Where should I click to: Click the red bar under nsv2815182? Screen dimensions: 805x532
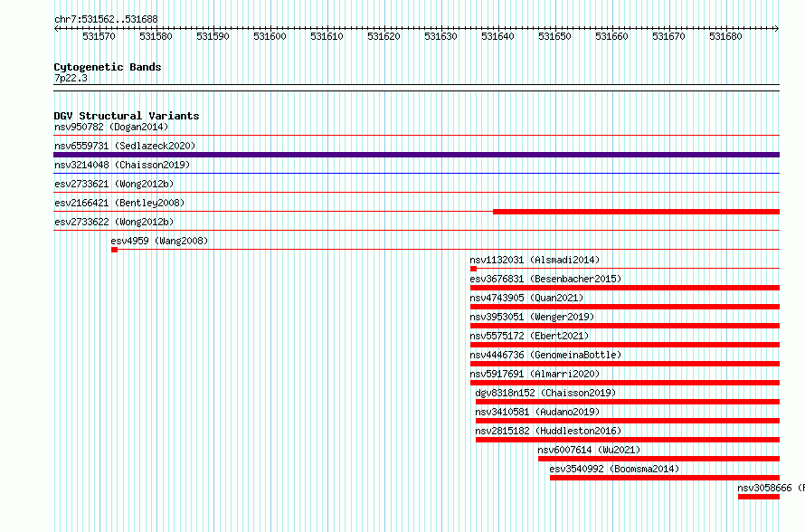[x=628, y=440]
